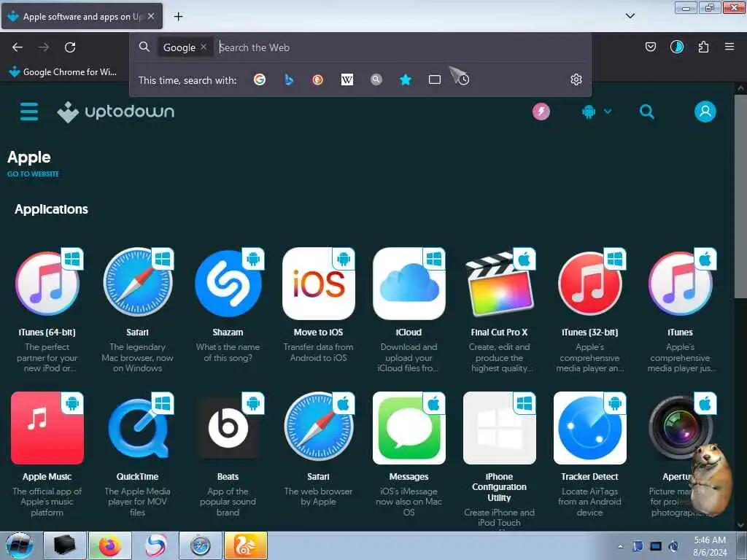Open the Safari for Mac app icon

click(318, 428)
